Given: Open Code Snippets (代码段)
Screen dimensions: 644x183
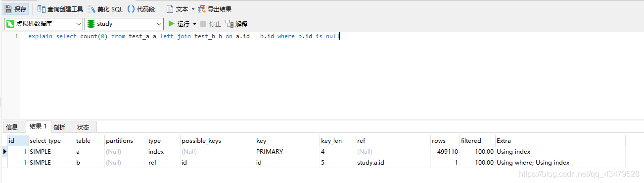Looking at the screenshot, I should (x=141, y=9).
